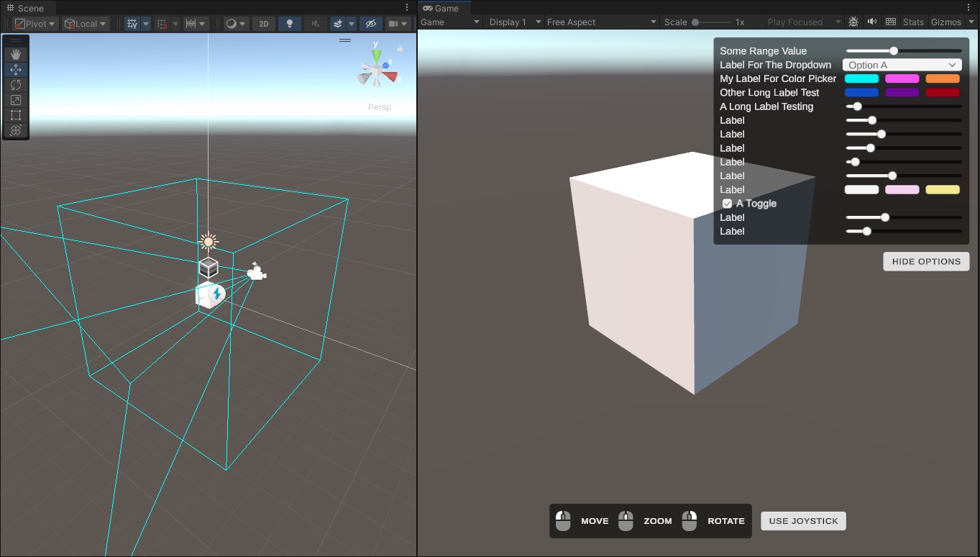Click the Some Range Value slider

point(904,51)
